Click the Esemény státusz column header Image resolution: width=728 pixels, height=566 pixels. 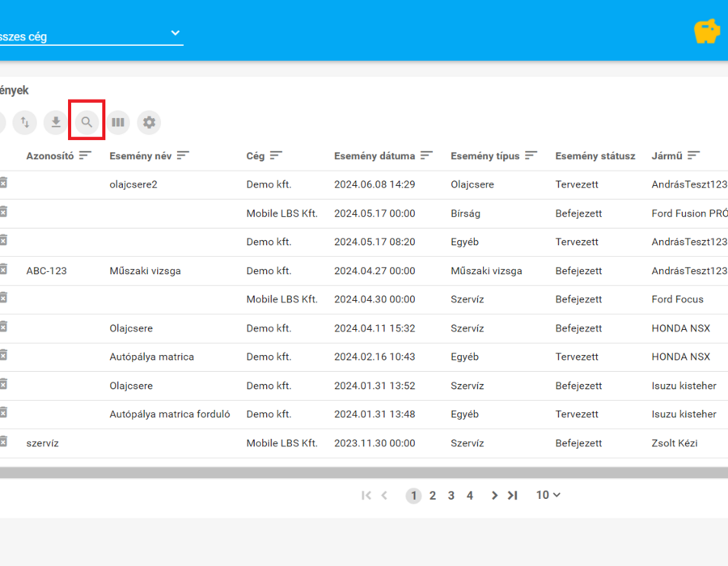point(595,156)
